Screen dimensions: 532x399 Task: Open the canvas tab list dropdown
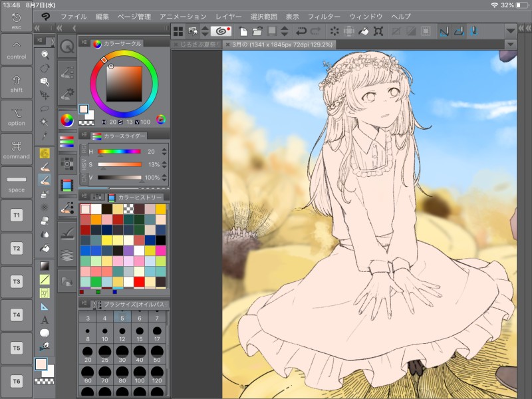[510, 45]
